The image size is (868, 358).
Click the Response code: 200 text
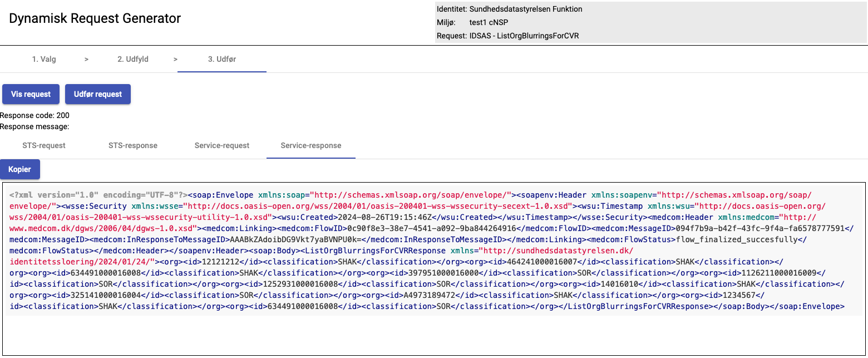[34, 116]
